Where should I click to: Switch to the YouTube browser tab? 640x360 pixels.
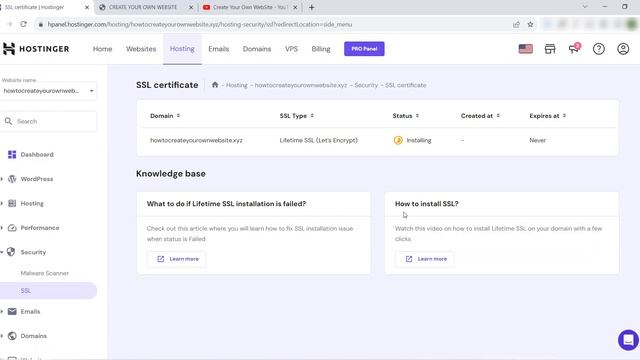click(x=250, y=7)
